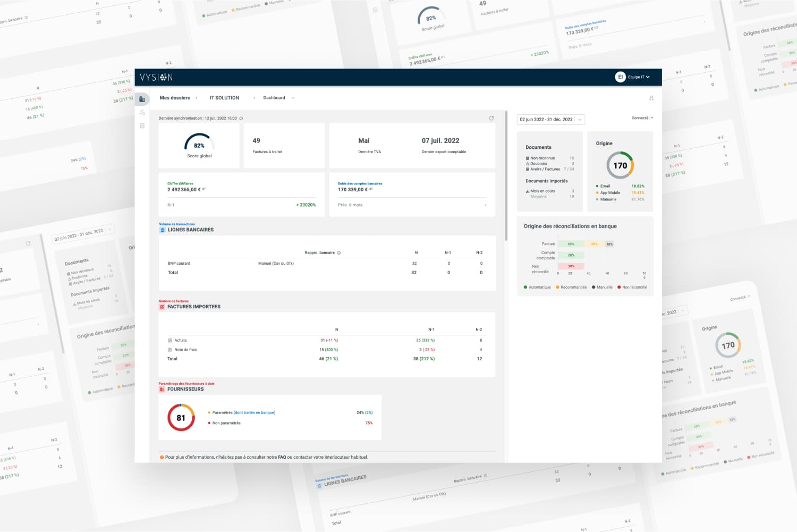Screen dimensions: 797x532
Task: Toggle the Automatique legend item
Action: tap(537, 288)
